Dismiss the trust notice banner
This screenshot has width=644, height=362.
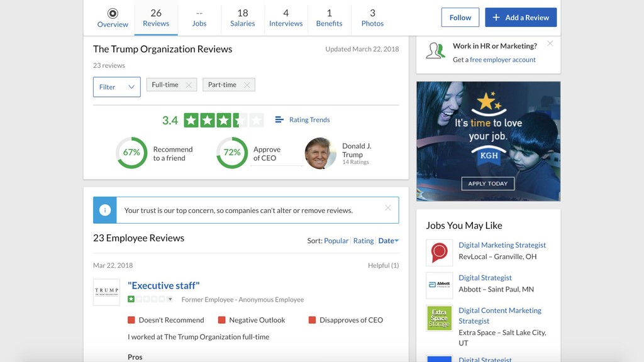click(x=387, y=208)
